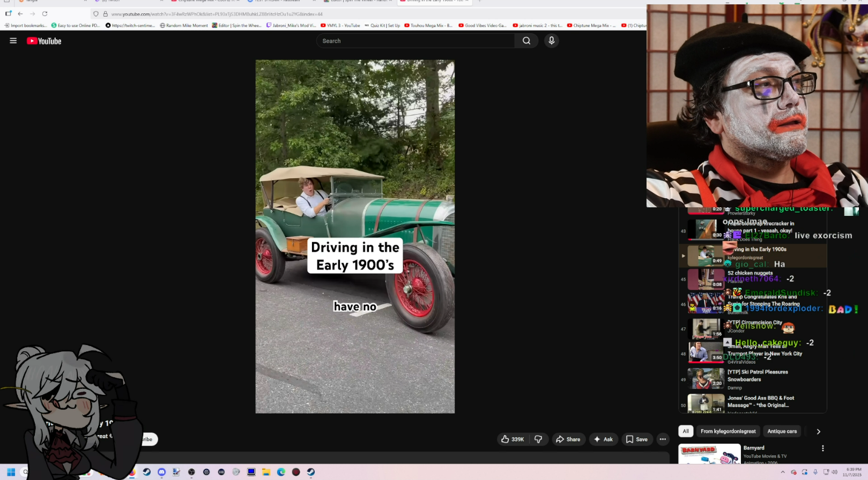Open Jones' Good Ass BBQ playlist video
This screenshot has width=868, height=480.
(x=753, y=403)
